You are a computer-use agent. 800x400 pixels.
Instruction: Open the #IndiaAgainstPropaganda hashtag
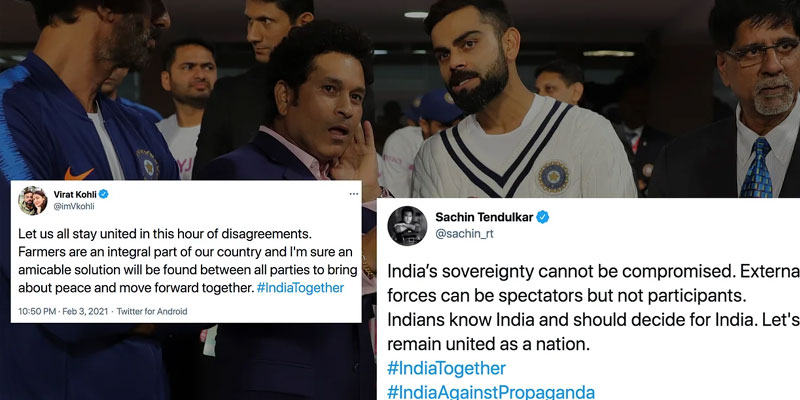491,392
